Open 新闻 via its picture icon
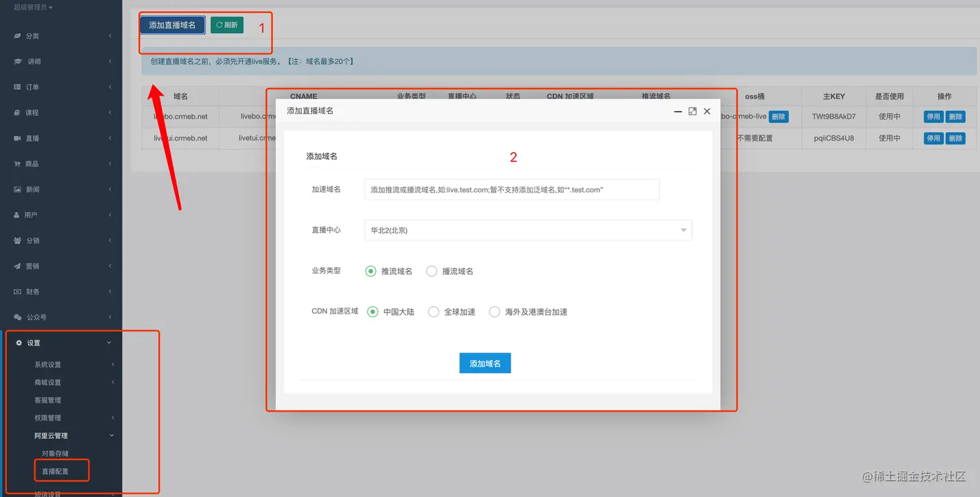The width and height of the screenshot is (980, 497). pyautogui.click(x=18, y=190)
